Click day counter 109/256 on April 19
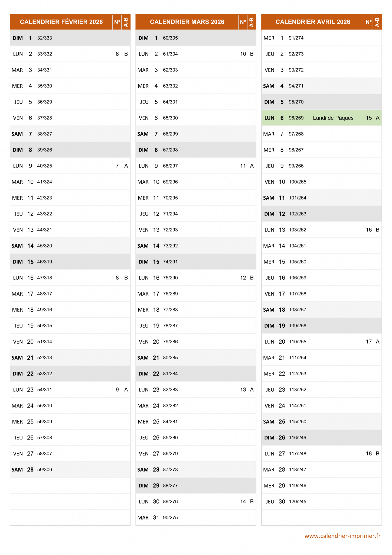392x555 pixels. click(298, 326)
